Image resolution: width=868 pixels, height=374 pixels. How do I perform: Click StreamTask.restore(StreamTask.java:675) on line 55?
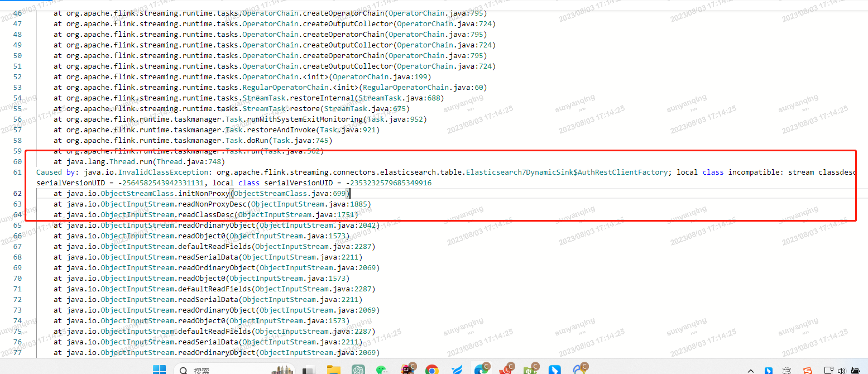pos(326,109)
